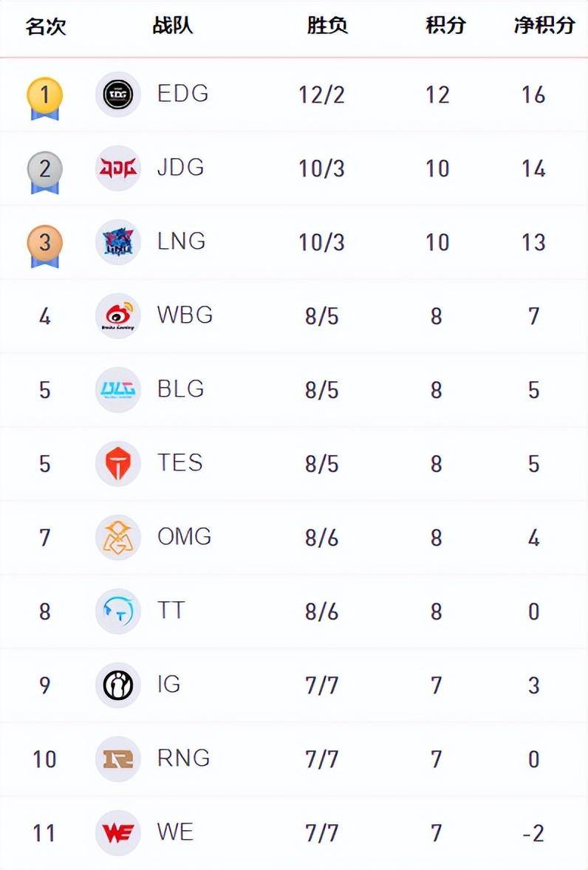Click the WE net score -2
The width and height of the screenshot is (588, 870).
pyautogui.click(x=533, y=833)
